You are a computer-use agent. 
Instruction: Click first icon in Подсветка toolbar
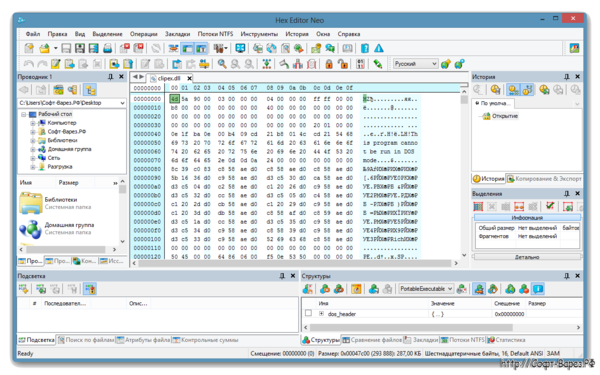(24, 289)
